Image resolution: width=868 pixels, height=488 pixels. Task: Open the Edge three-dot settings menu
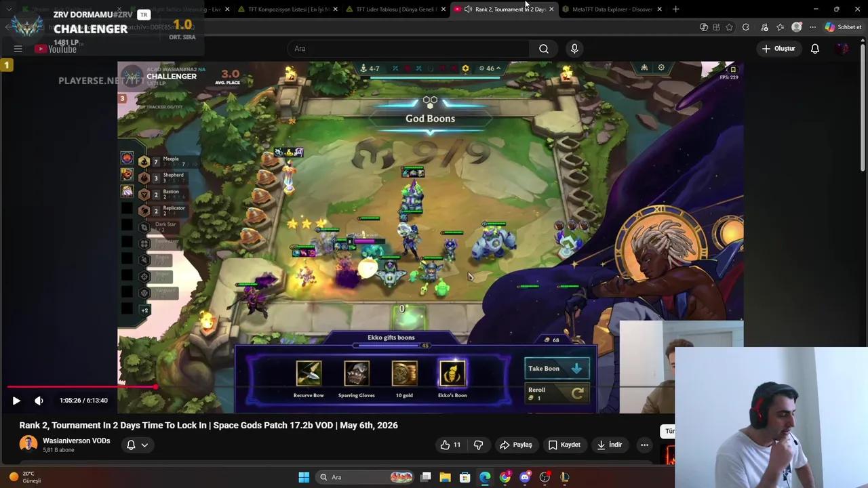click(812, 27)
